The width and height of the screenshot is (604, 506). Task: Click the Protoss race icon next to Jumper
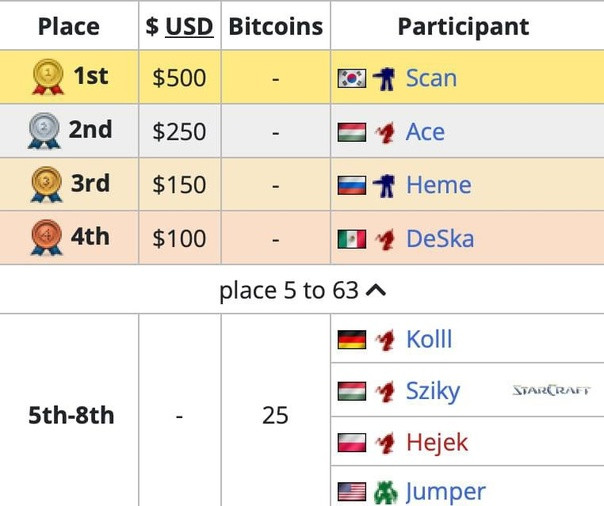click(385, 493)
